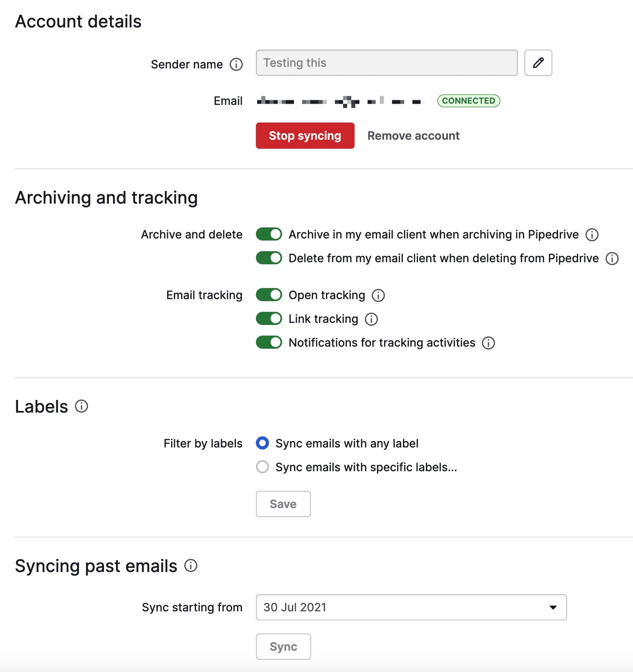Disable Open tracking

pos(269,295)
